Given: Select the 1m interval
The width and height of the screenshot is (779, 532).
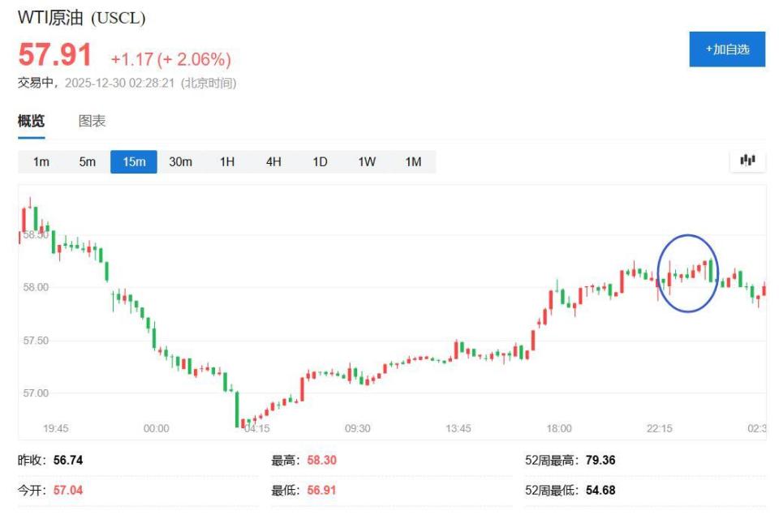Looking at the screenshot, I should pyautogui.click(x=41, y=161).
